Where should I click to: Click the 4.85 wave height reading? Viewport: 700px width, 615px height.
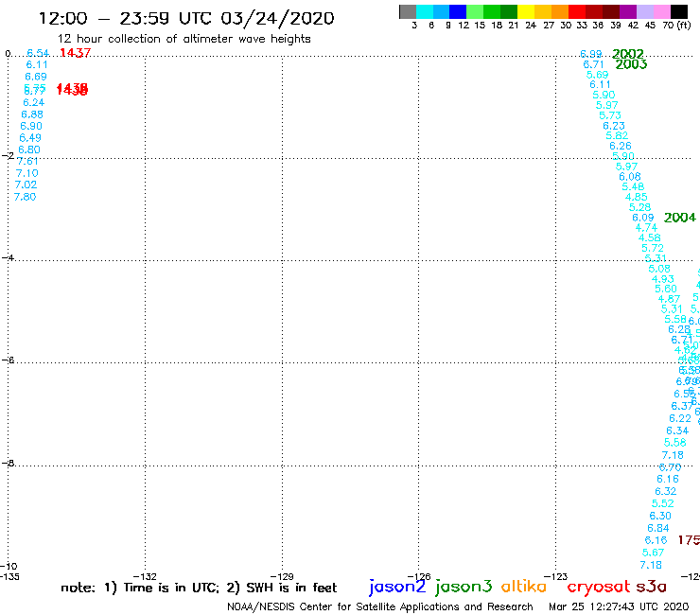tap(637, 197)
